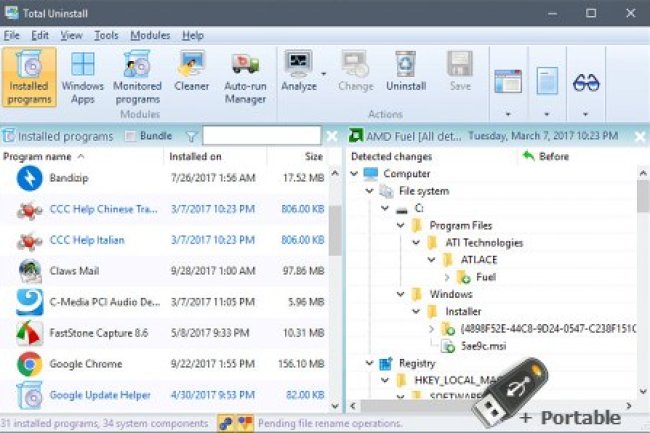Select Google Chrome in program list
This screenshot has width=650, height=433.
point(86,364)
